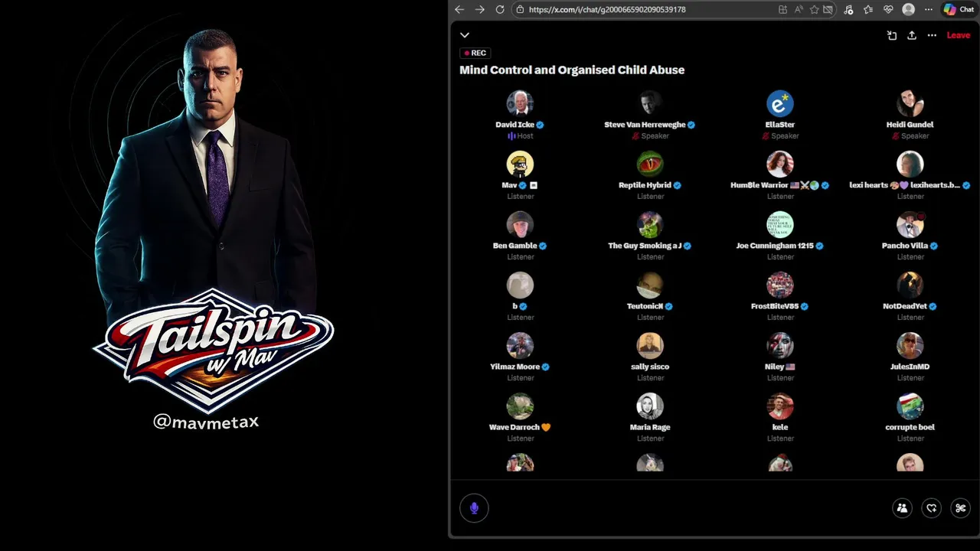Open Humble Warrior's avatar
Screen dimensions: 980x551
click(780, 164)
